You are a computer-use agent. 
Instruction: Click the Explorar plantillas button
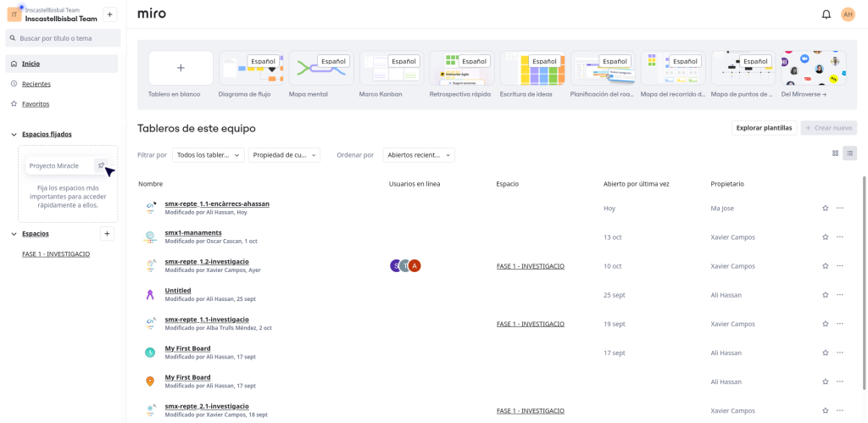764,128
